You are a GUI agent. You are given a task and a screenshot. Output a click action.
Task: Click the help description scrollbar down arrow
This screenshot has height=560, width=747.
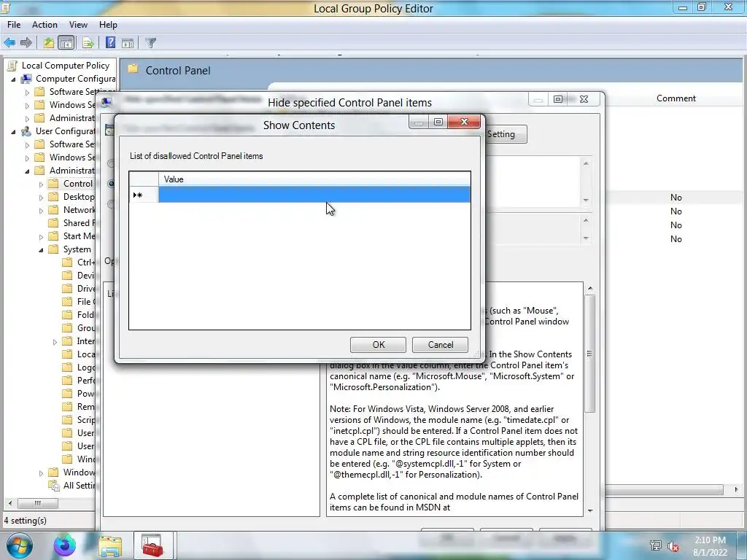(590, 511)
